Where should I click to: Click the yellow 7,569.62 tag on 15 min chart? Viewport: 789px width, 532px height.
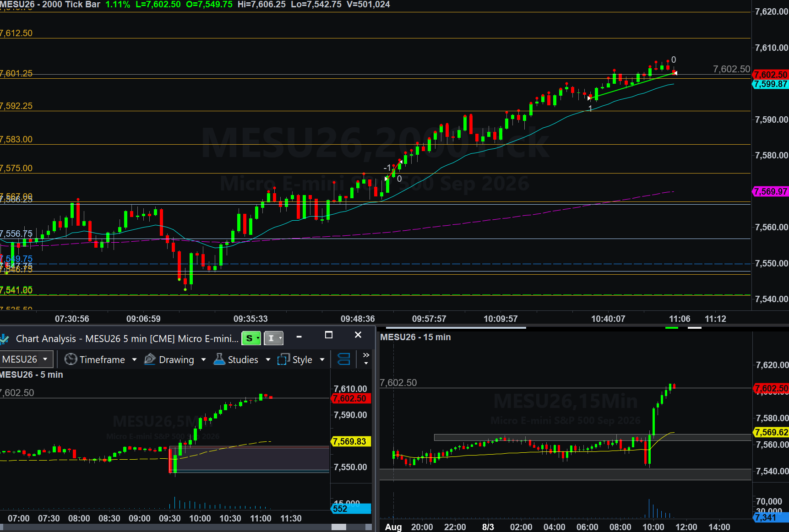[772, 432]
